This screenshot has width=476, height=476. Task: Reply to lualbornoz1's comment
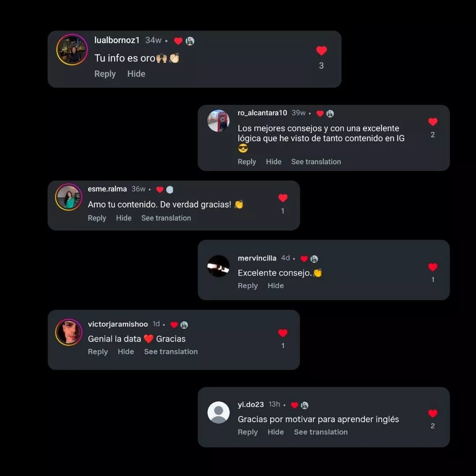tap(105, 74)
